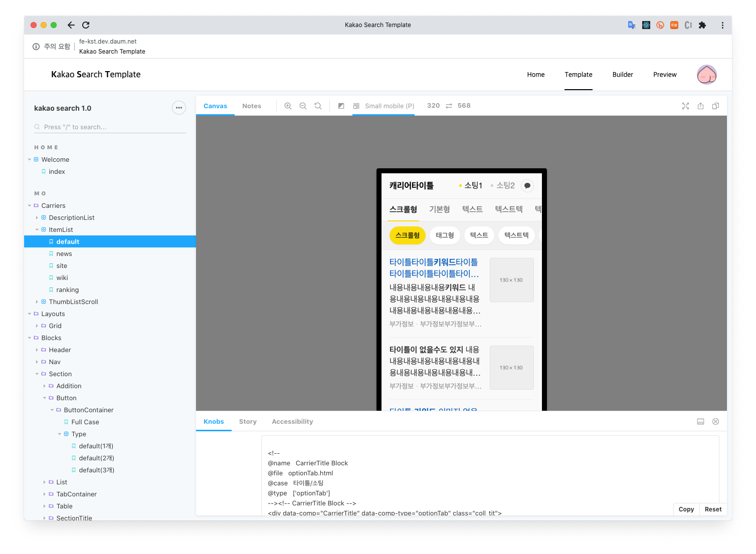Expand the Nav folder
The height and width of the screenshot is (554, 756).
tap(37, 362)
